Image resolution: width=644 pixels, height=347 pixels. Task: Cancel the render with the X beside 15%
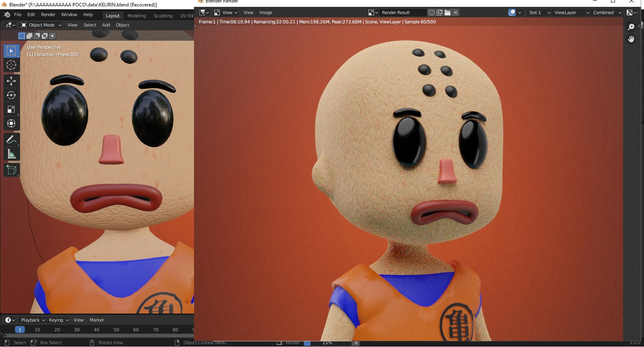356,343
